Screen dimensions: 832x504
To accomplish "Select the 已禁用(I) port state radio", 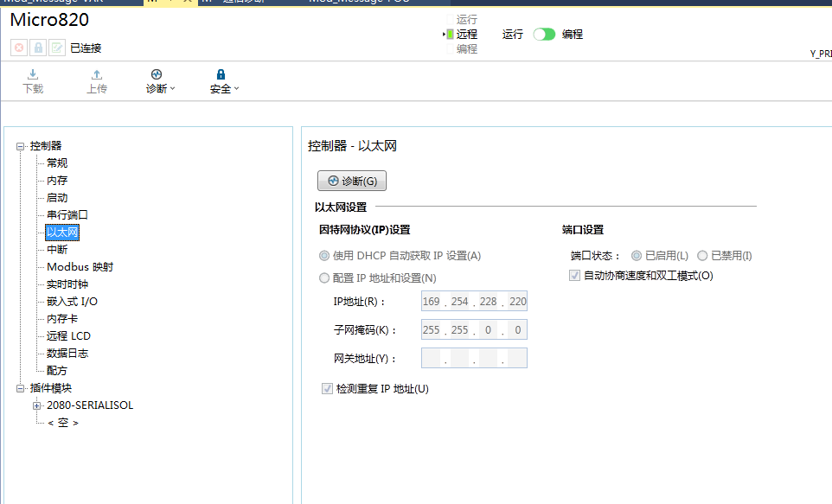I will [x=702, y=256].
